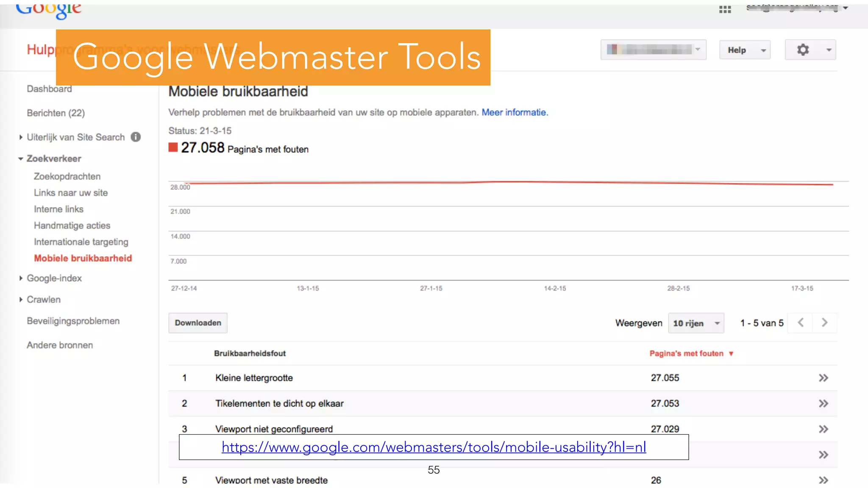
Task: Open Beveiligingsproblemen page
Action: pyautogui.click(x=73, y=321)
